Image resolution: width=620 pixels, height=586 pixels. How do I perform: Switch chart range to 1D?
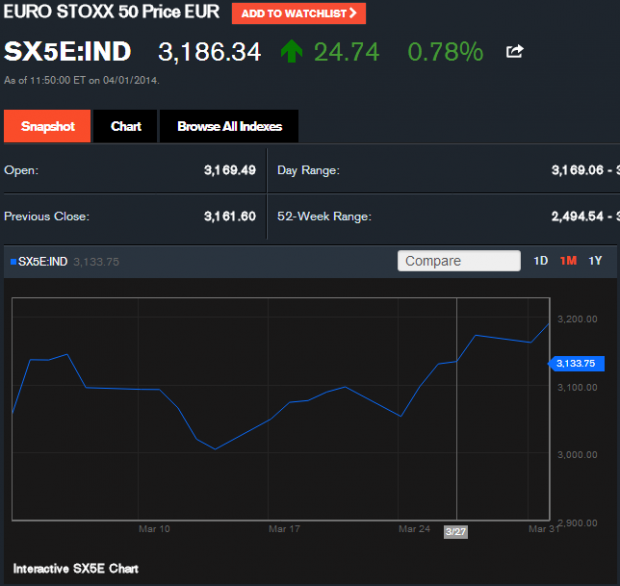pyautogui.click(x=540, y=261)
